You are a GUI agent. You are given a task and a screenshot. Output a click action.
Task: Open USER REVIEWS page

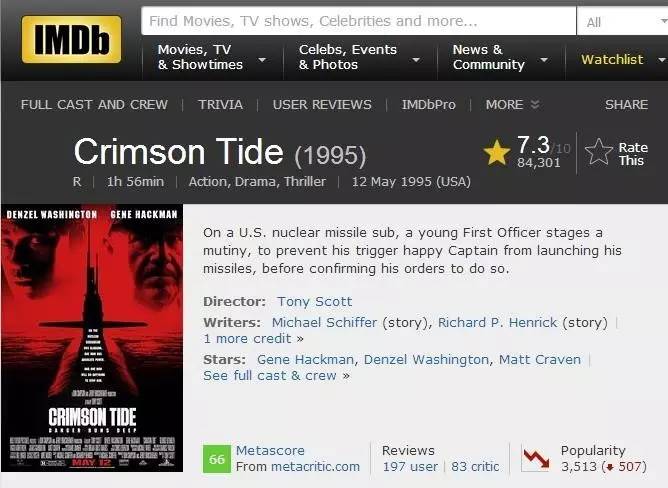pyautogui.click(x=322, y=104)
